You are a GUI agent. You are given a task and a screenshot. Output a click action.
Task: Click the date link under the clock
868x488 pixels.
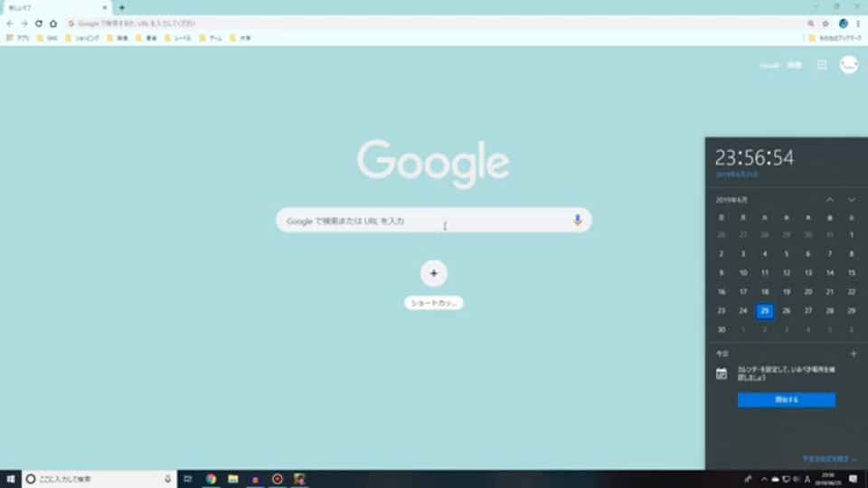[x=737, y=174]
